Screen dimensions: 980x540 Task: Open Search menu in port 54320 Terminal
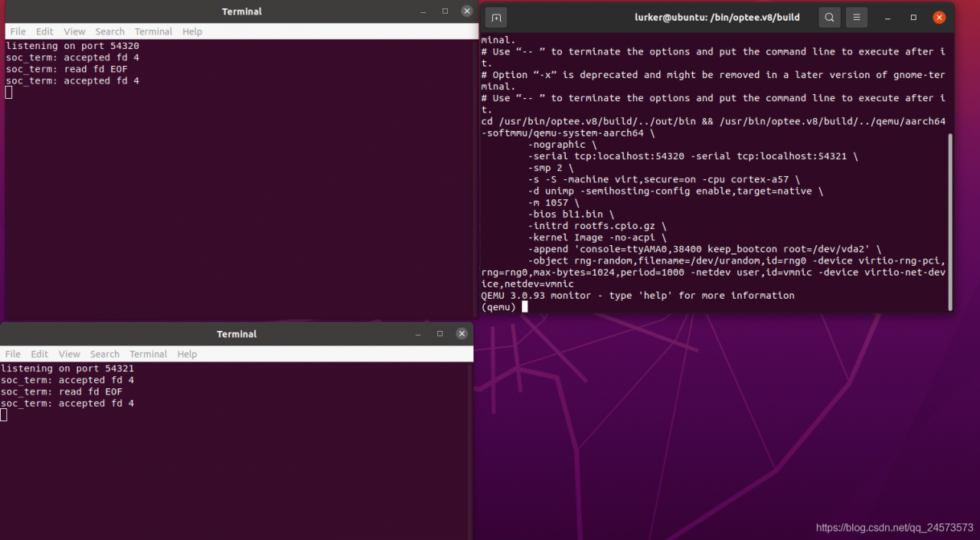coord(110,31)
